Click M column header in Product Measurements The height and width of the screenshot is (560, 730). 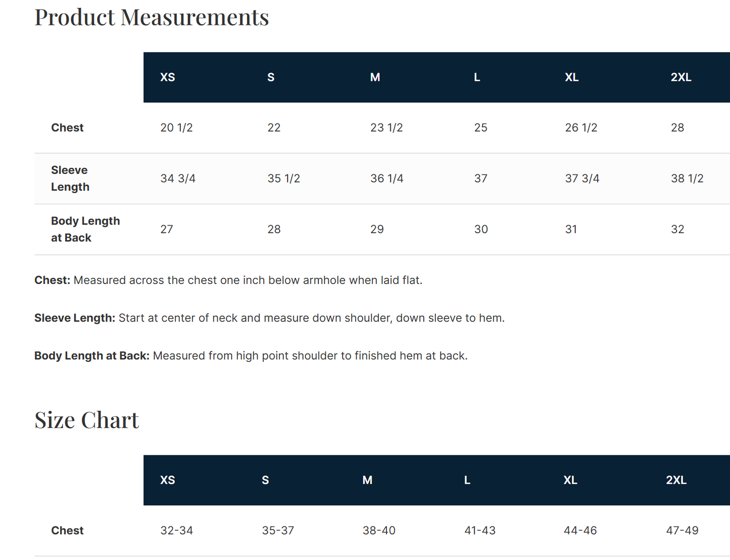tap(375, 77)
